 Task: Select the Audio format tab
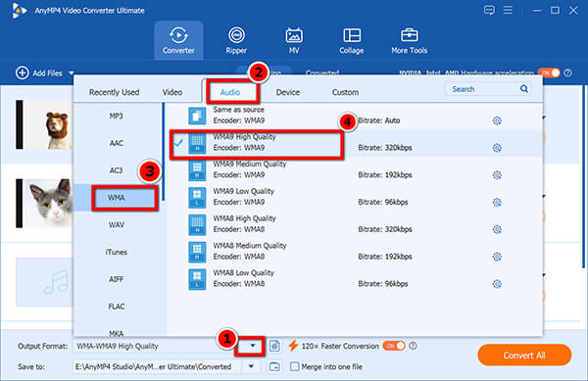(230, 92)
